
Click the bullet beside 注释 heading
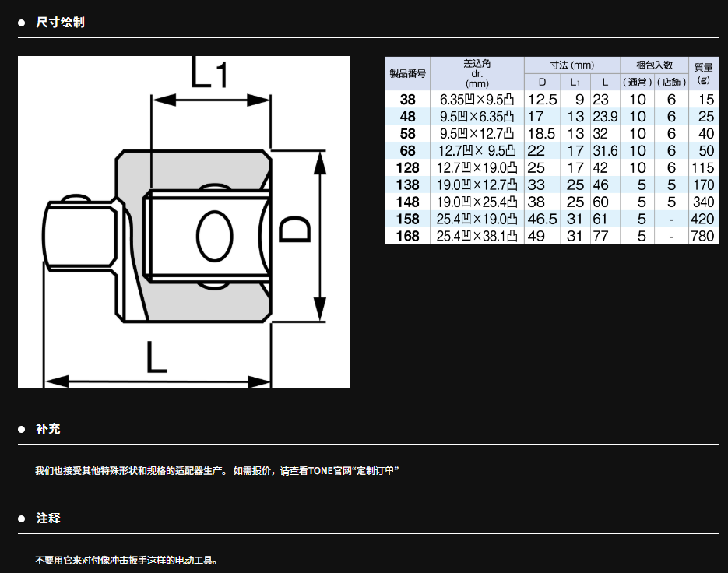[x=22, y=519]
